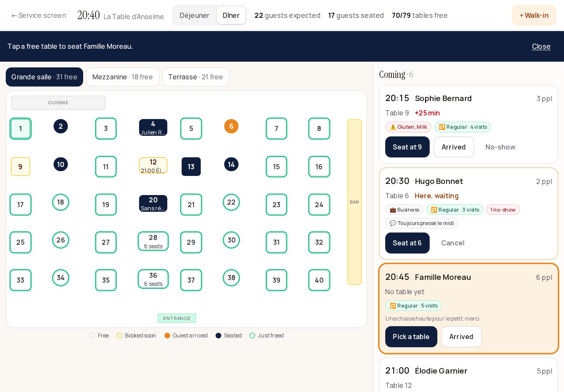Tap free table 40

[319, 280]
